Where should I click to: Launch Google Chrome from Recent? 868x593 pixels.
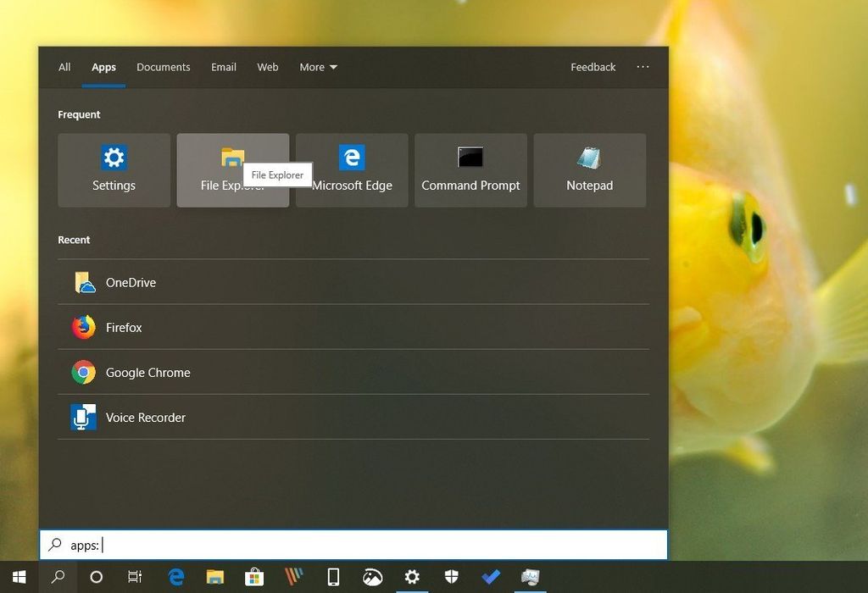(147, 372)
